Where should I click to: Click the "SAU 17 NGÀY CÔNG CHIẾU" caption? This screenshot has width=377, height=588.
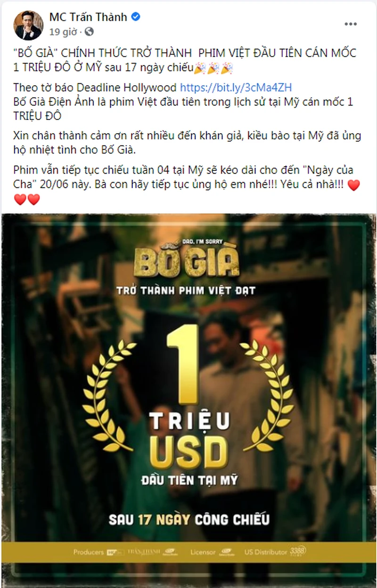[189, 519]
